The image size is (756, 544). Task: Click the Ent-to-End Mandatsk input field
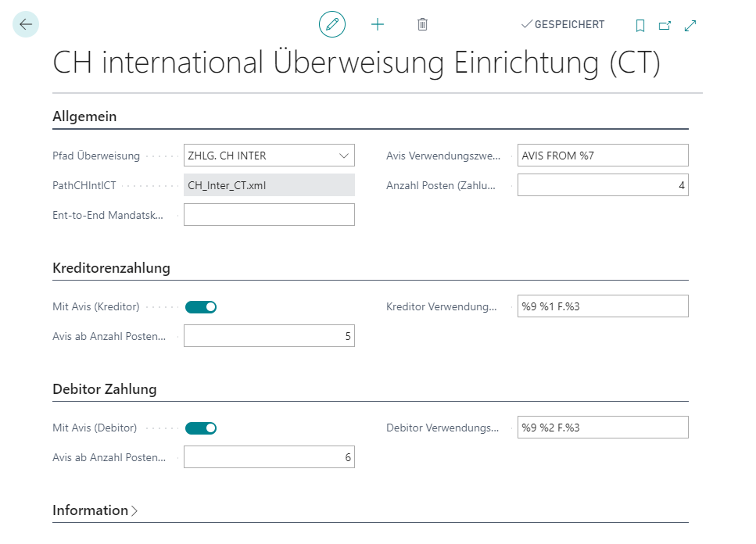tap(269, 214)
